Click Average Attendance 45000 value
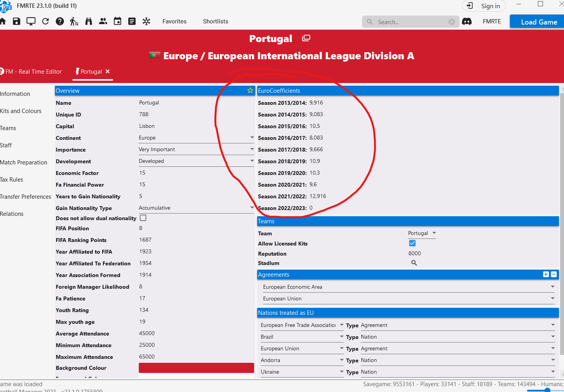This screenshot has height=392, width=564. pyautogui.click(x=147, y=333)
